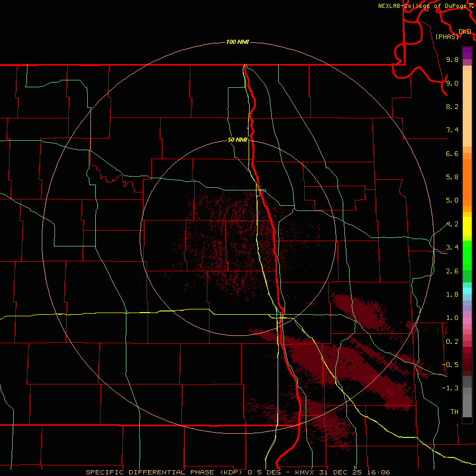Screen dimensions: 476x476
Task: Click the 1.0 legend value
Action: (x=452, y=318)
